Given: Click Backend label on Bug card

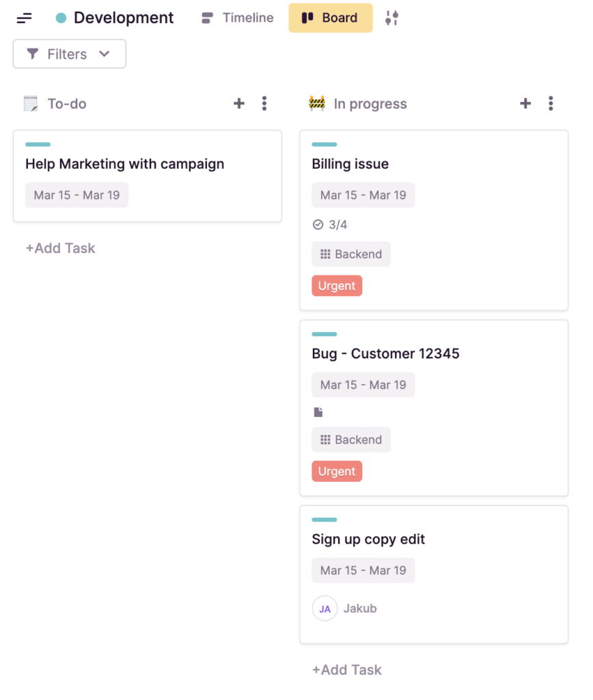Looking at the screenshot, I should (351, 440).
